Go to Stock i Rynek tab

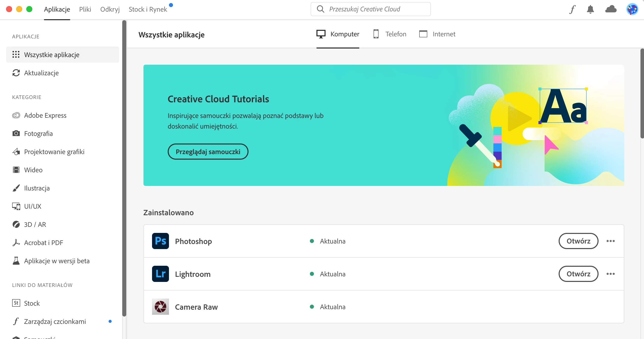pyautogui.click(x=148, y=9)
